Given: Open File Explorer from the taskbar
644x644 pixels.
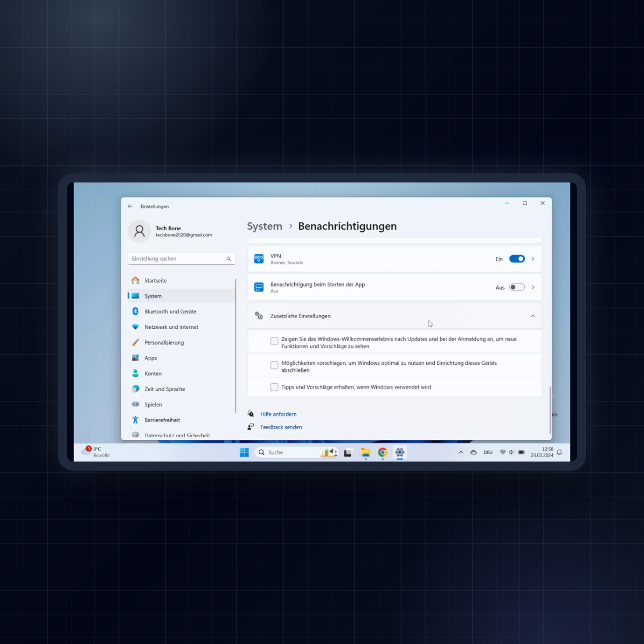Looking at the screenshot, I should click(x=365, y=453).
